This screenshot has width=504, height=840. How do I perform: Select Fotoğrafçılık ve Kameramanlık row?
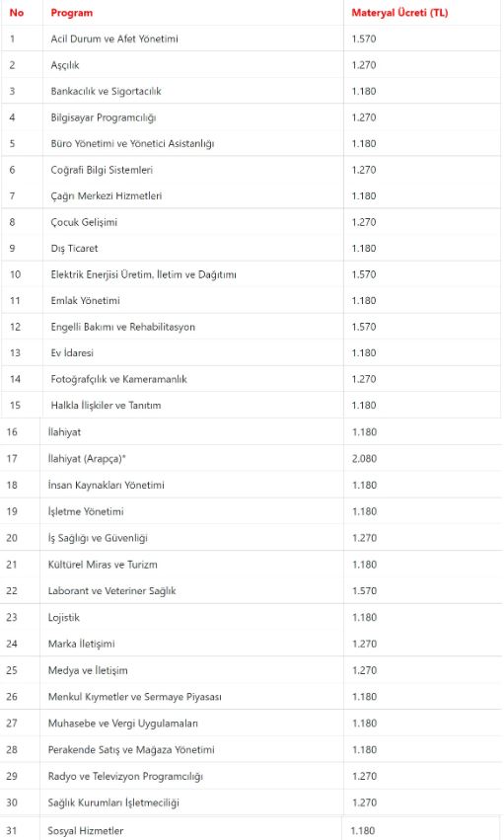click(251, 379)
